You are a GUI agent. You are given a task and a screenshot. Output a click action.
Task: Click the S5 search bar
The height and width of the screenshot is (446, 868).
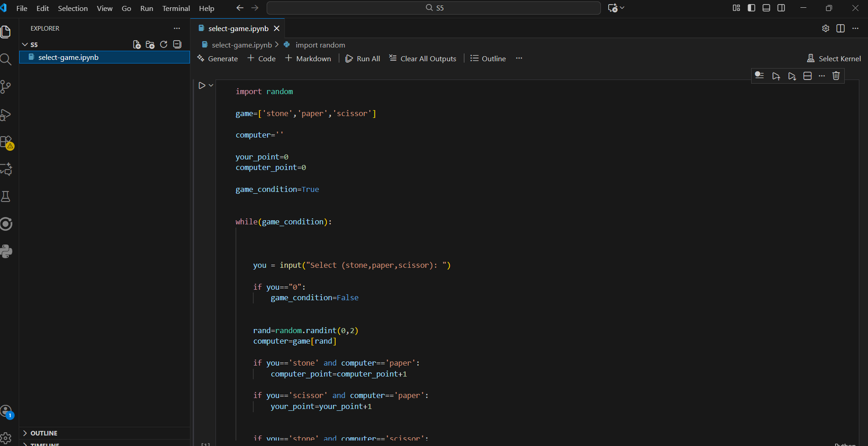coord(433,8)
